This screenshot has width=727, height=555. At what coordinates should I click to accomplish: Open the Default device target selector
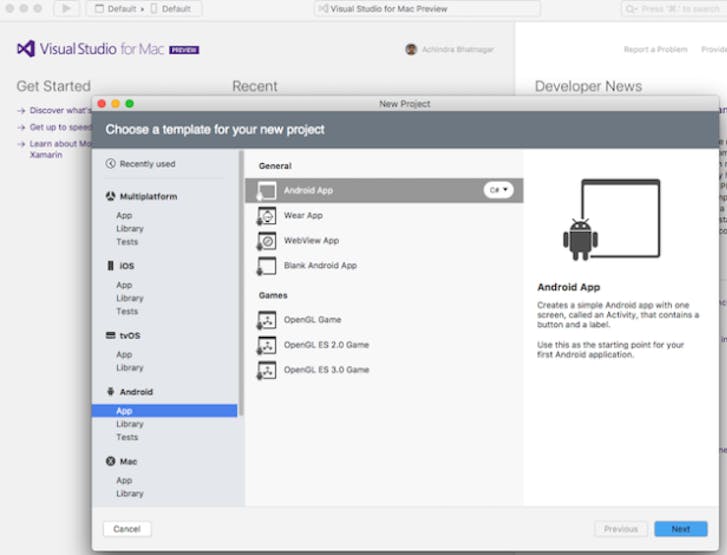171,9
